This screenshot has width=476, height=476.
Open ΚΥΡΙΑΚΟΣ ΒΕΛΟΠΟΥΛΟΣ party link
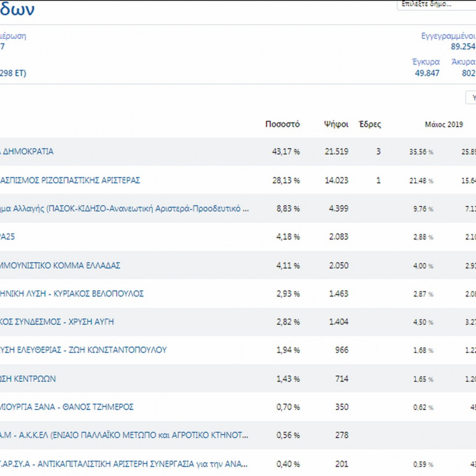pyautogui.click(x=71, y=294)
